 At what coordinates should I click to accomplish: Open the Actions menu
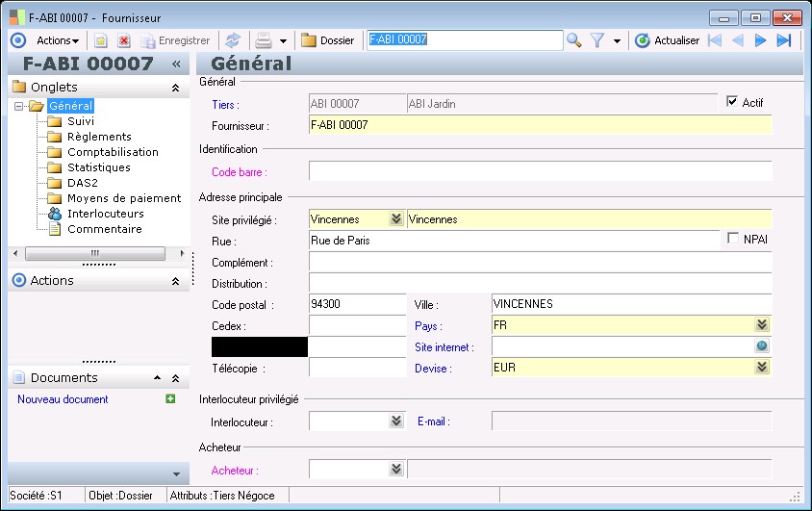coord(57,40)
